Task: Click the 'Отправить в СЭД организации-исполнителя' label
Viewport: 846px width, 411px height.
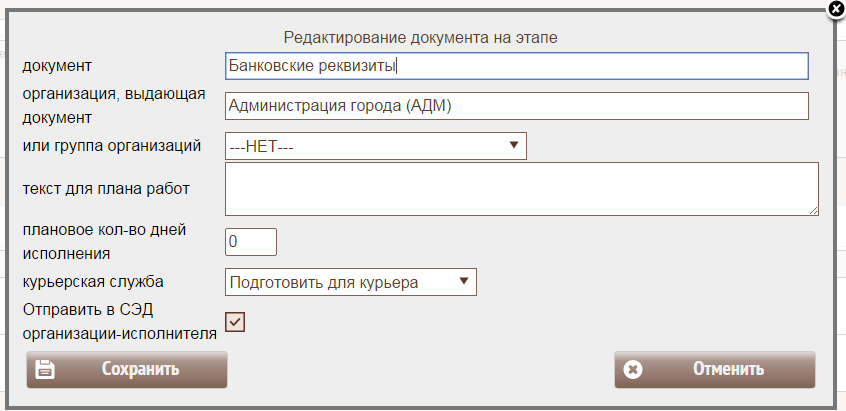Action: click(x=119, y=321)
